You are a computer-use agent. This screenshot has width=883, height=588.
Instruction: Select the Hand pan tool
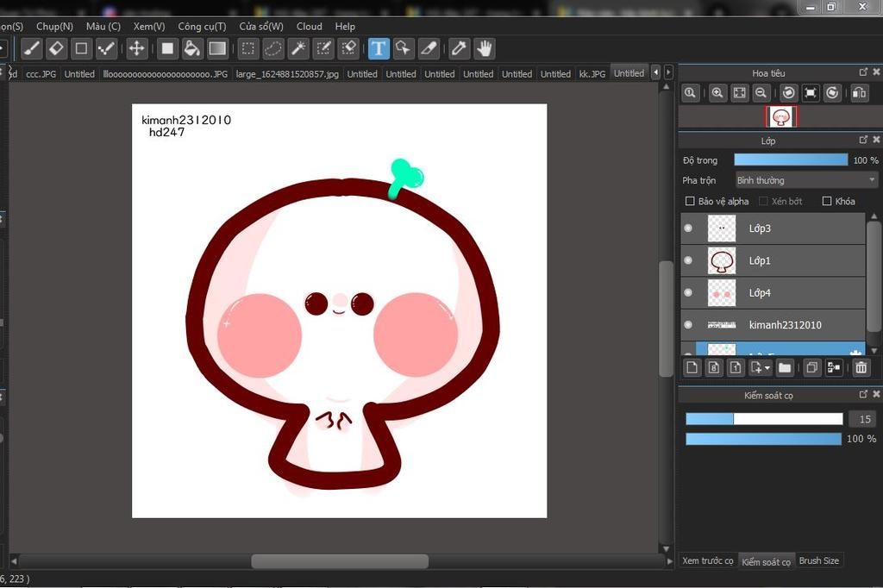(x=484, y=49)
